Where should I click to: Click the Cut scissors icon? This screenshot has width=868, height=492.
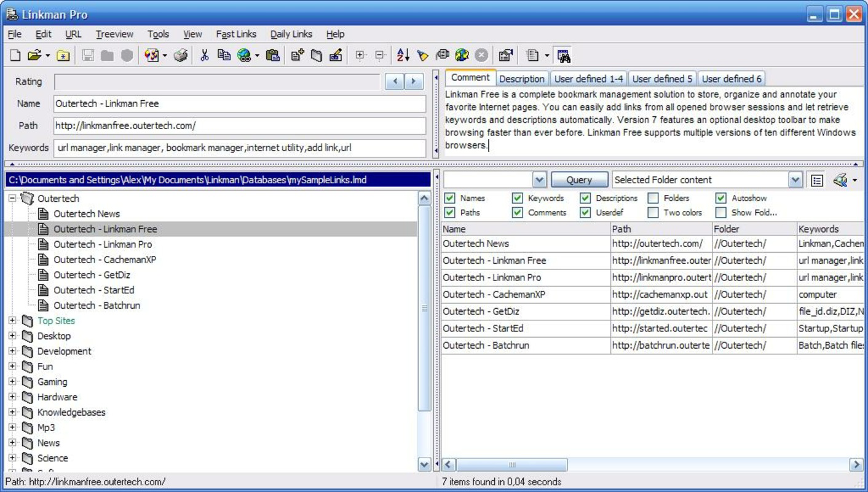[205, 55]
